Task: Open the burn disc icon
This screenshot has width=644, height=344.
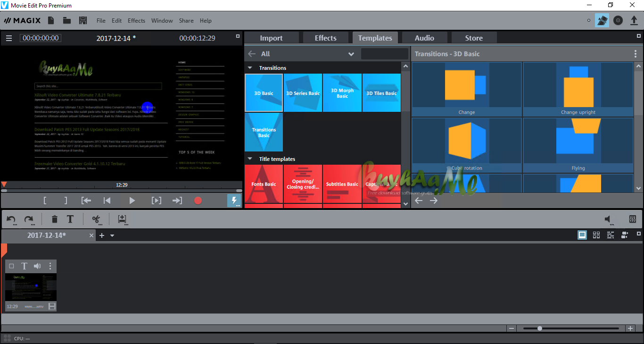Action: (x=618, y=20)
